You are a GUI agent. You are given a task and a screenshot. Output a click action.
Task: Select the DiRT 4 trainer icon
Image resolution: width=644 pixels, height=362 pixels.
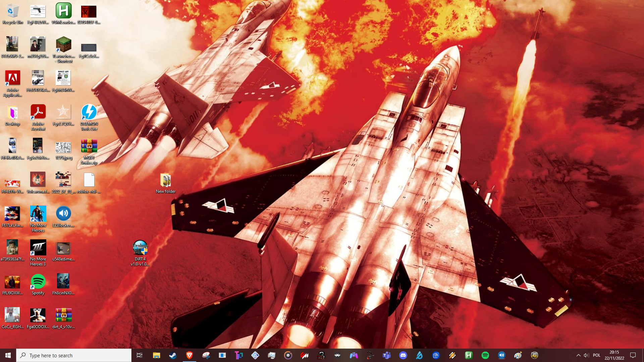[140, 253]
